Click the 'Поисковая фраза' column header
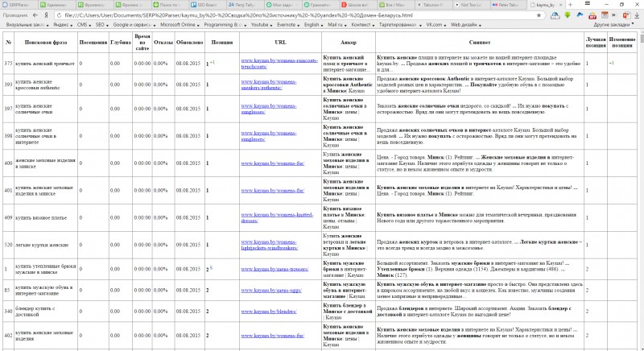Viewport: 644px width, 351px height. (46, 43)
